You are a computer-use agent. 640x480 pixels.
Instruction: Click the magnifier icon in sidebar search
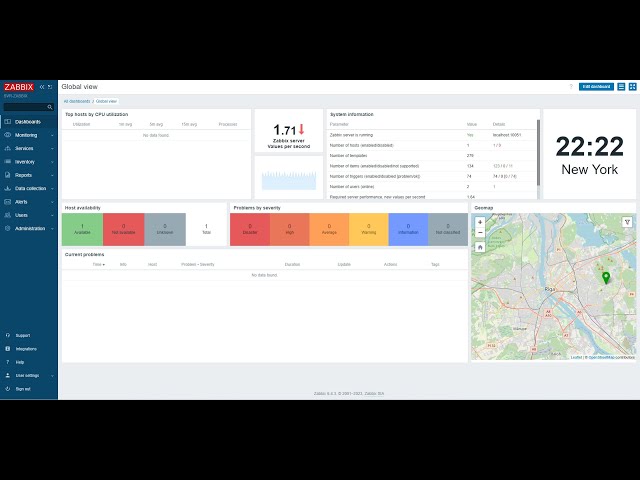pos(50,107)
